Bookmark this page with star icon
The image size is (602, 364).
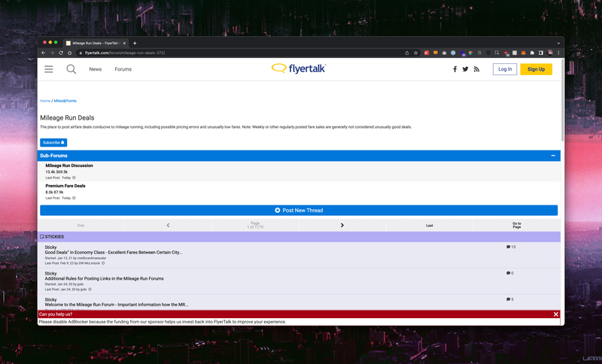416,53
